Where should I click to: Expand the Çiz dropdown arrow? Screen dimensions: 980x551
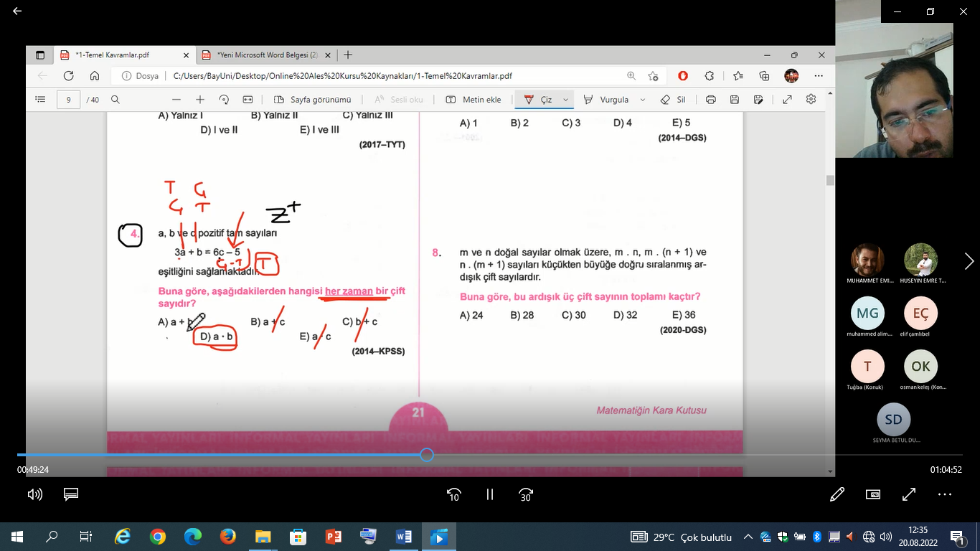click(x=566, y=100)
